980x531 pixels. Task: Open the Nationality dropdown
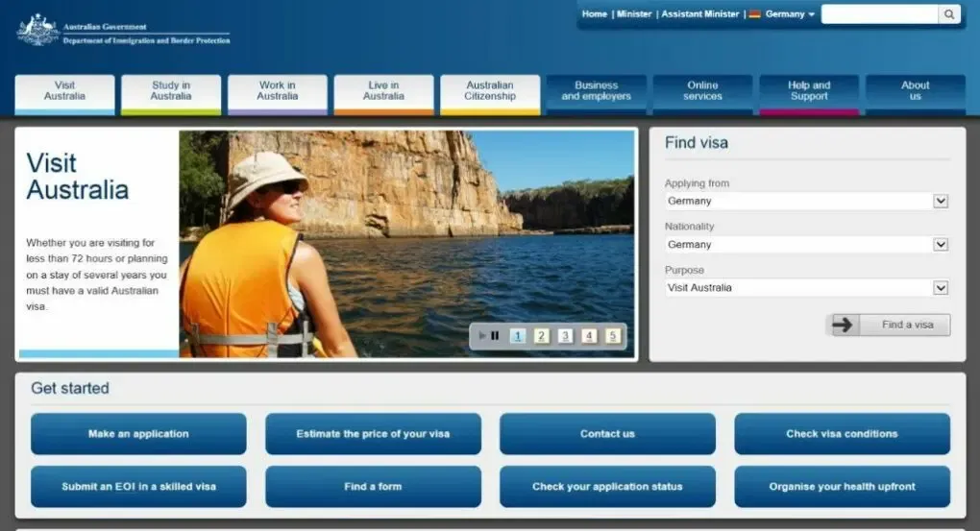click(941, 245)
